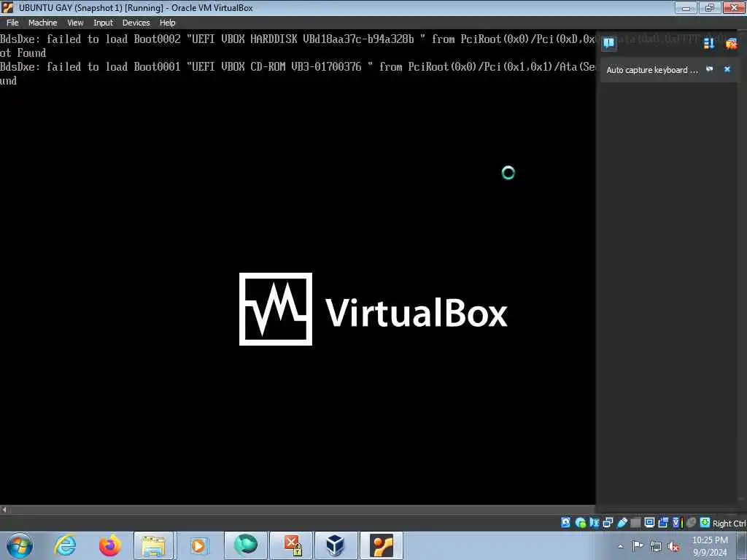747x560 pixels.
Task: Click the horizontal scrollbar left arrow
Action: tap(4, 510)
